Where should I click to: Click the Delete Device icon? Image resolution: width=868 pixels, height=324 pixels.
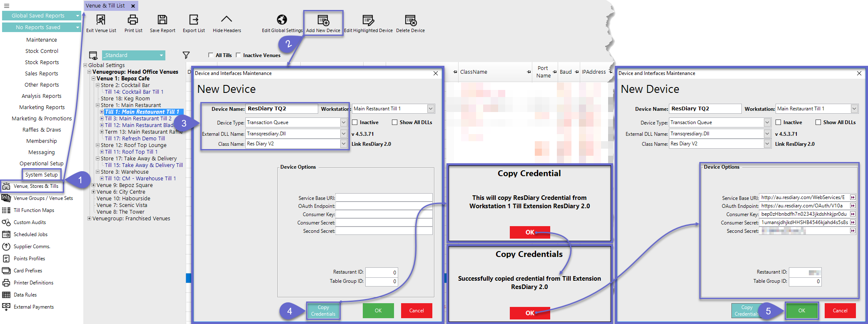click(x=411, y=20)
